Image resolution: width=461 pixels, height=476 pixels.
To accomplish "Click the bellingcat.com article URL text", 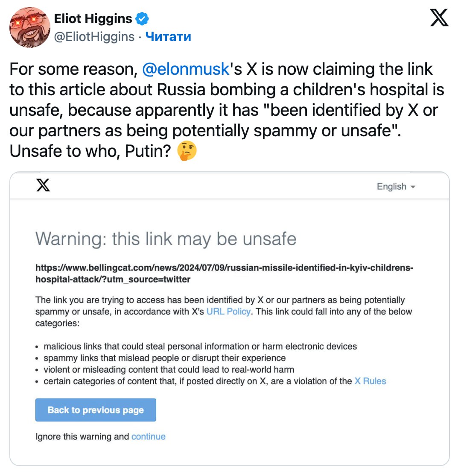I will point(224,273).
